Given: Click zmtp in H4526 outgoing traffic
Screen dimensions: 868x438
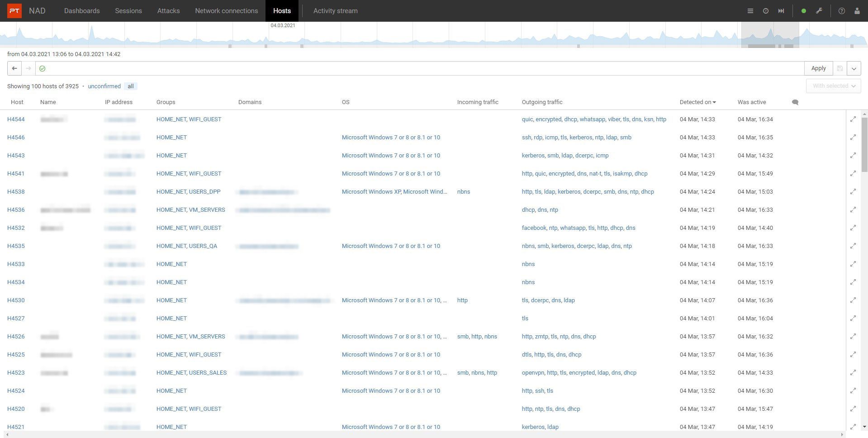Looking at the screenshot, I should [541, 337].
